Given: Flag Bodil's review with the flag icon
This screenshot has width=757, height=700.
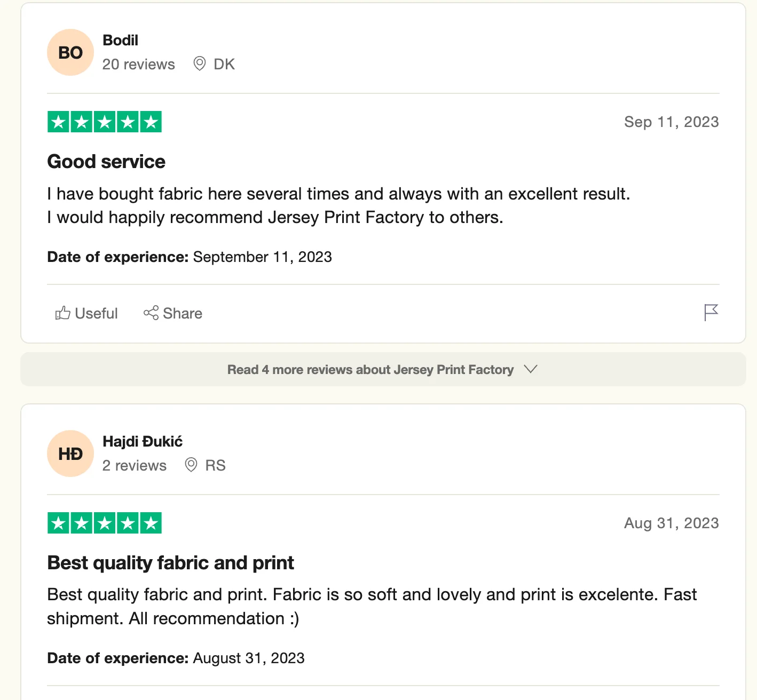Looking at the screenshot, I should (x=711, y=312).
